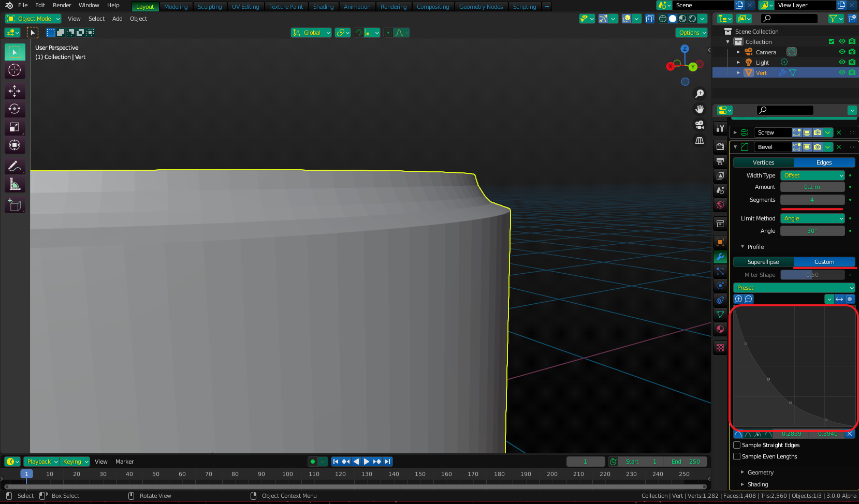Open the timeline Marker menu
The height and width of the screenshot is (504, 859).
click(124, 462)
